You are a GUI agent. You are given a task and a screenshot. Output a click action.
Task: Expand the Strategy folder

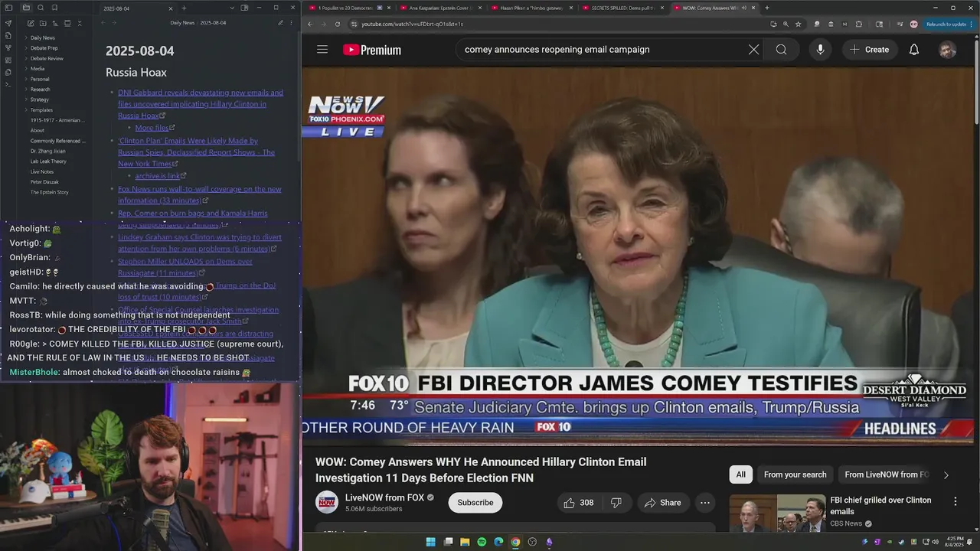click(x=40, y=99)
